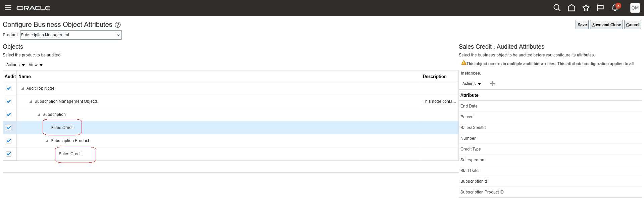Toggle audit checkbox for Subscription Management Objects
644x218 pixels.
point(9,101)
